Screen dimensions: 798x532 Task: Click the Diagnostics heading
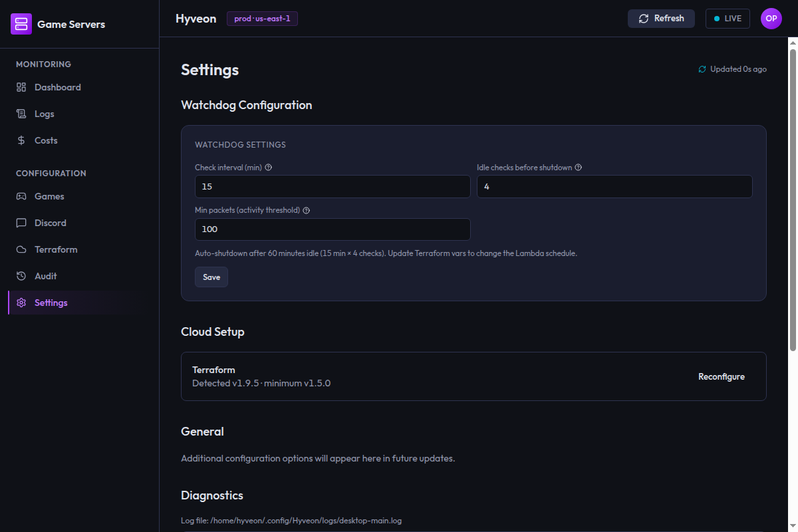pyautogui.click(x=212, y=495)
